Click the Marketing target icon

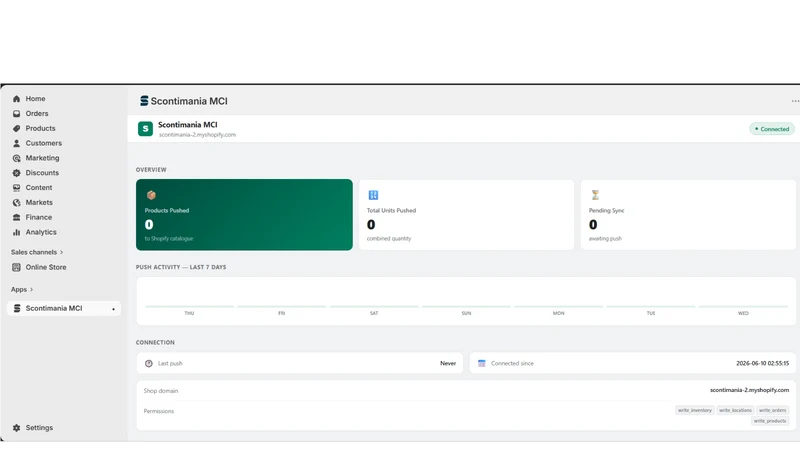(x=16, y=158)
